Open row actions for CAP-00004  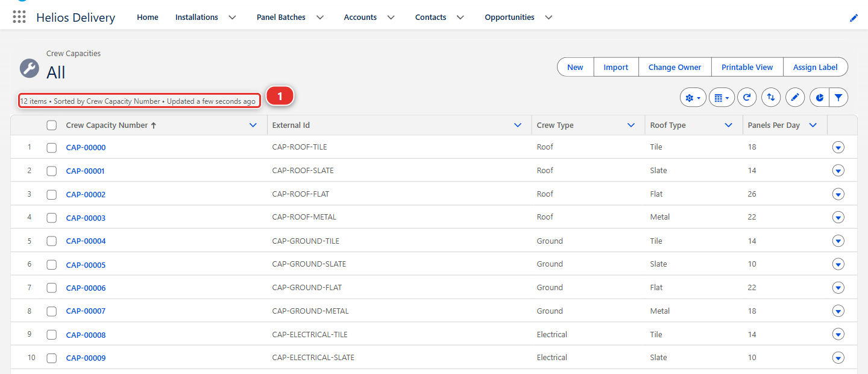tap(838, 241)
